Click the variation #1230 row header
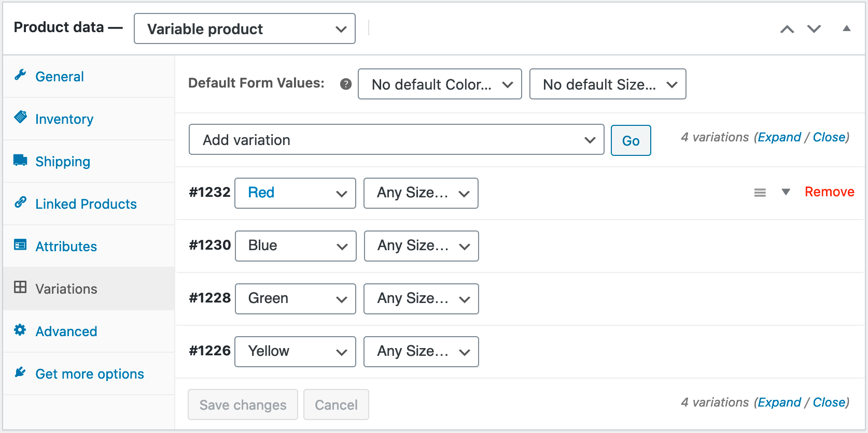Screen dimensions: 868x433 click(x=612, y=246)
